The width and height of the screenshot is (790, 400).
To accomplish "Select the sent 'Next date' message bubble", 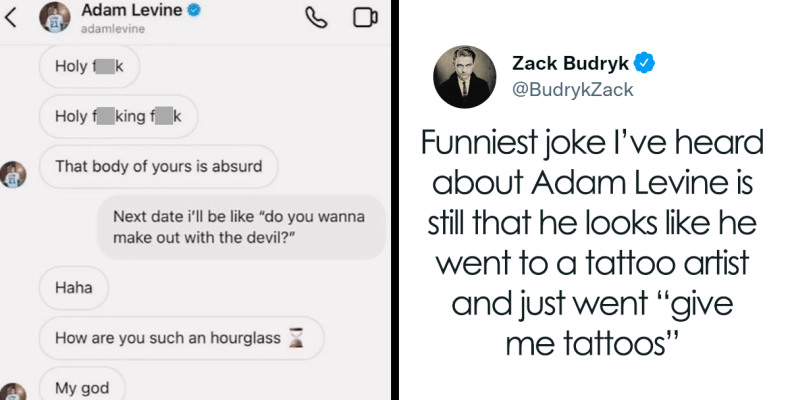I will coord(242,227).
